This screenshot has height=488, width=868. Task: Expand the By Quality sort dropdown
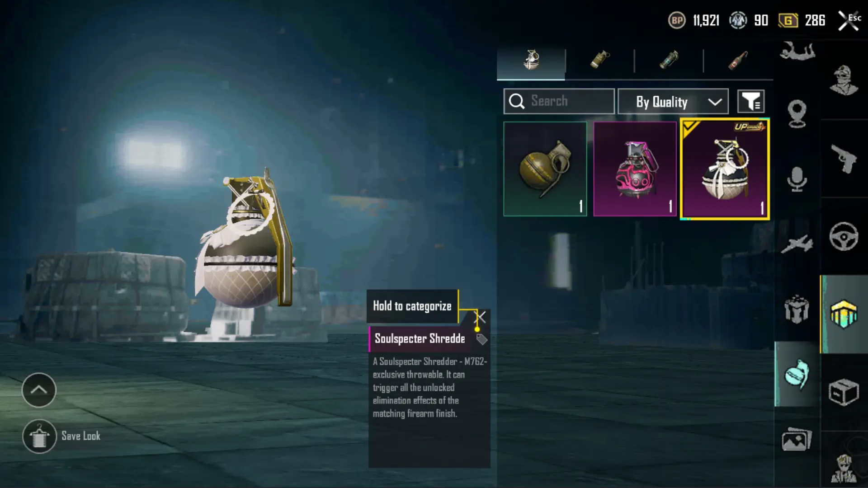673,101
